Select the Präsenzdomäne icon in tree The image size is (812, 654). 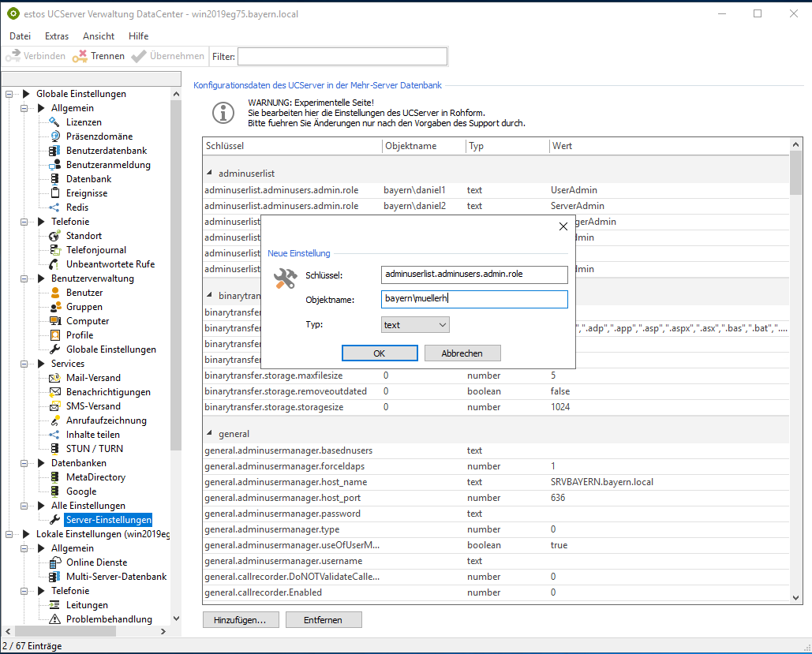(54, 136)
